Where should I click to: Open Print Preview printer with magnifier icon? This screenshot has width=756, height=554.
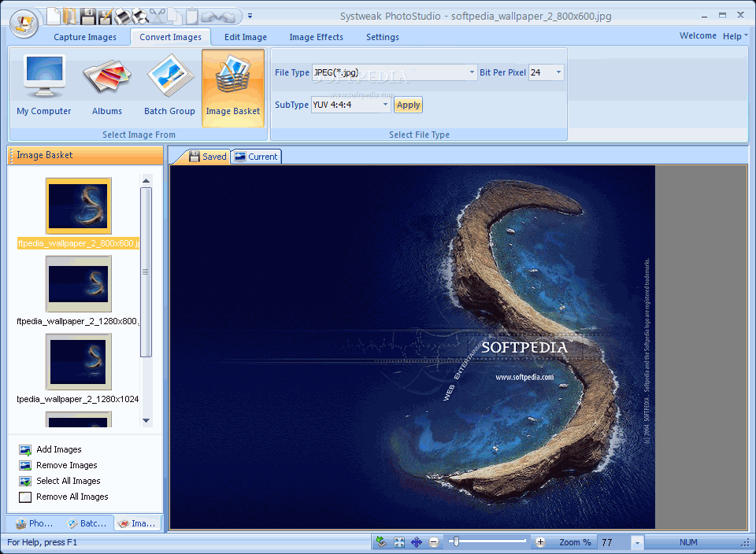pyautogui.click(x=140, y=17)
